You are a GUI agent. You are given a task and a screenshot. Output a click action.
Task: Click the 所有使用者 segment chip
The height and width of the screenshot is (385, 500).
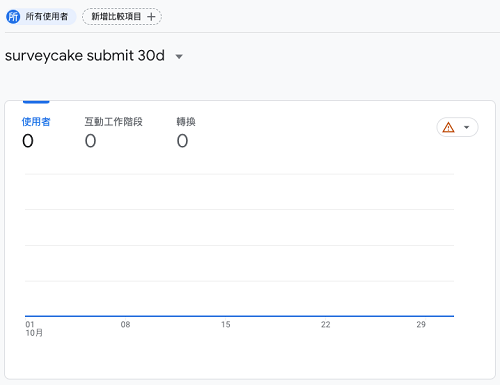41,16
